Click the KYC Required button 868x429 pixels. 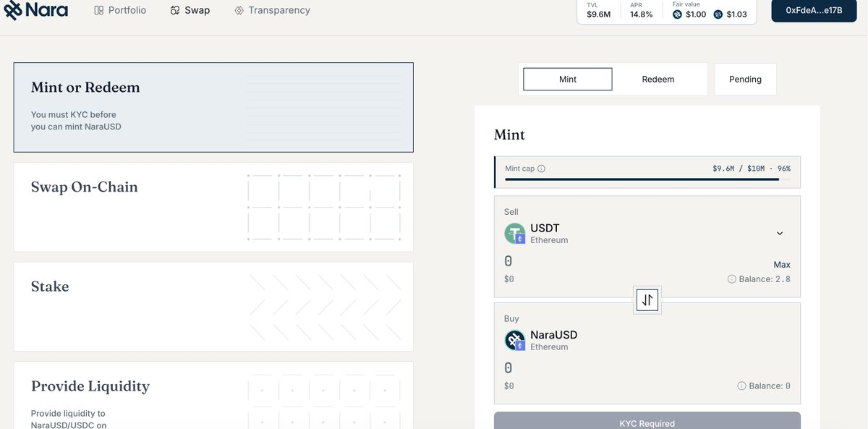pos(647,421)
